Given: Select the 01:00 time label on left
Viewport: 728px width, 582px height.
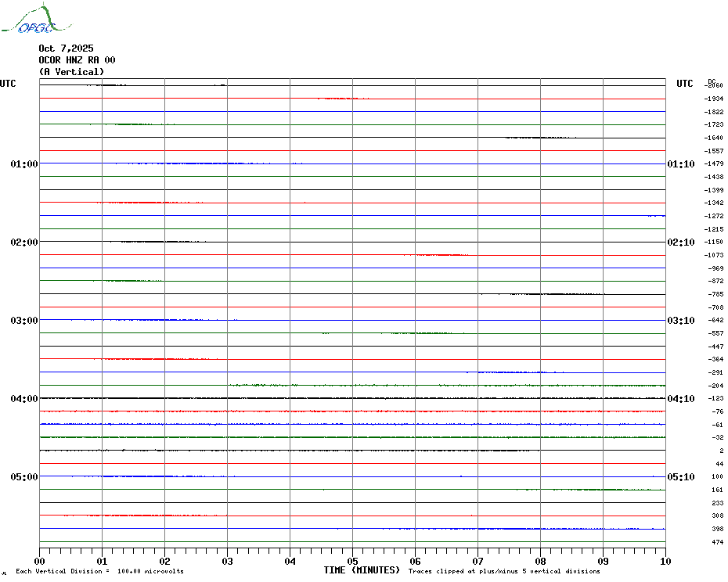Looking at the screenshot, I should (x=24, y=164).
